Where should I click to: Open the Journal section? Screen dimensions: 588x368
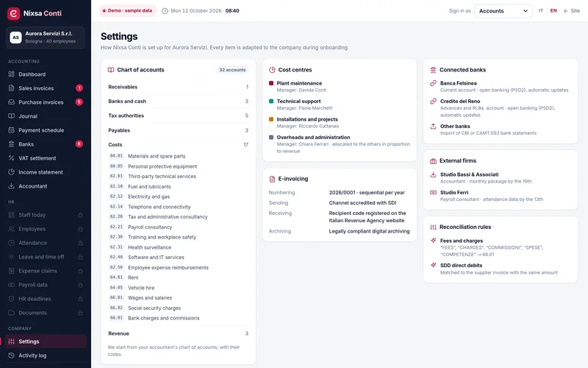click(x=46, y=116)
